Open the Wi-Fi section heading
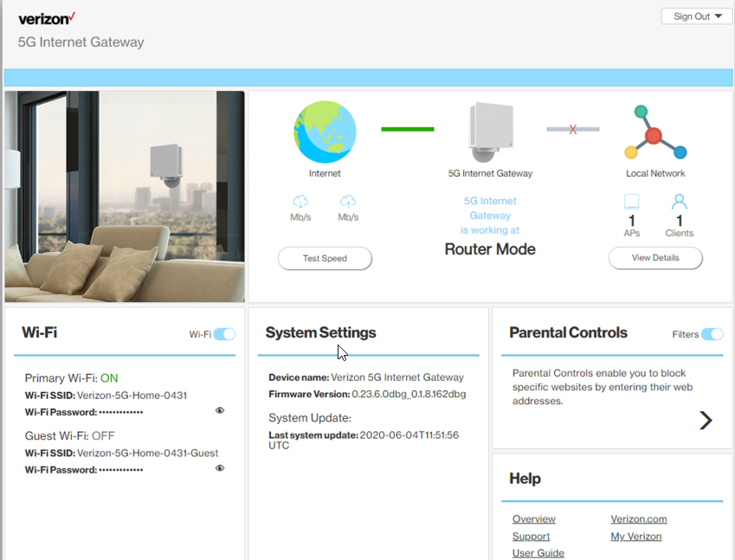The height and width of the screenshot is (560, 735). [x=39, y=332]
